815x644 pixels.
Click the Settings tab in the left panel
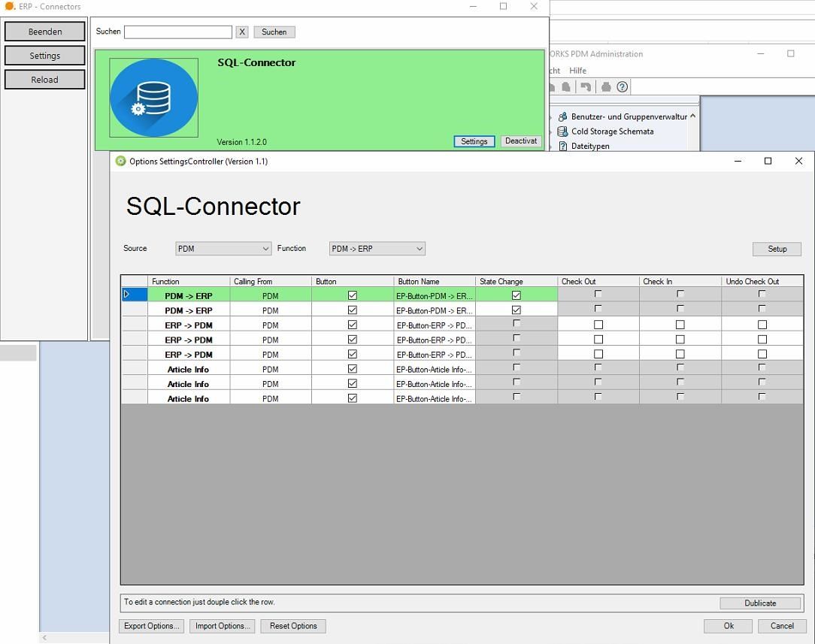pyautogui.click(x=44, y=55)
